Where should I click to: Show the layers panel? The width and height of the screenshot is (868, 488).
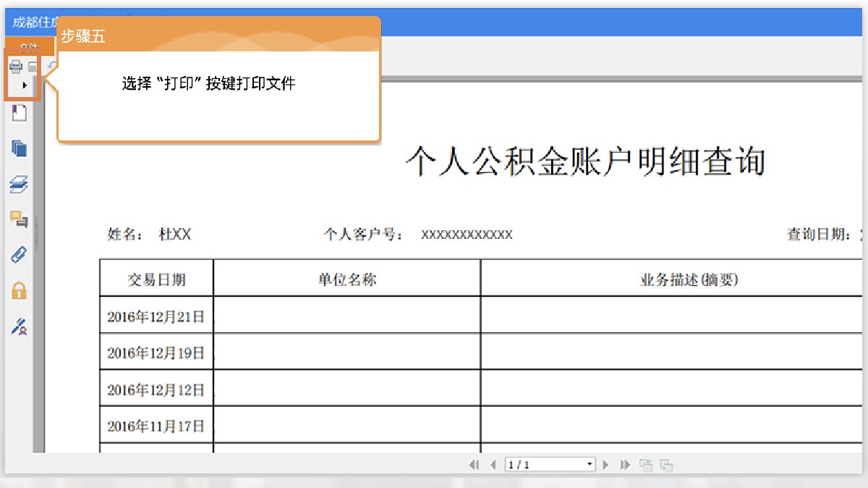click(19, 185)
